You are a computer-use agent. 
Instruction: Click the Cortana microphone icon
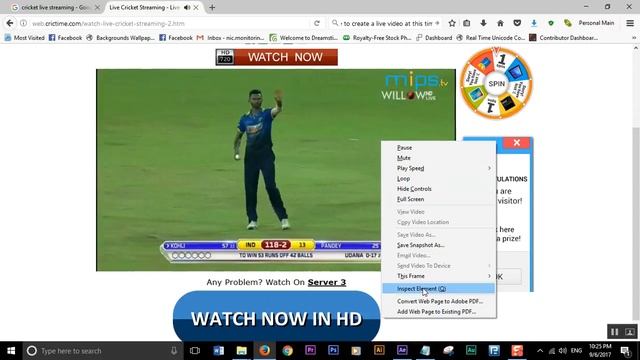tap(174, 351)
